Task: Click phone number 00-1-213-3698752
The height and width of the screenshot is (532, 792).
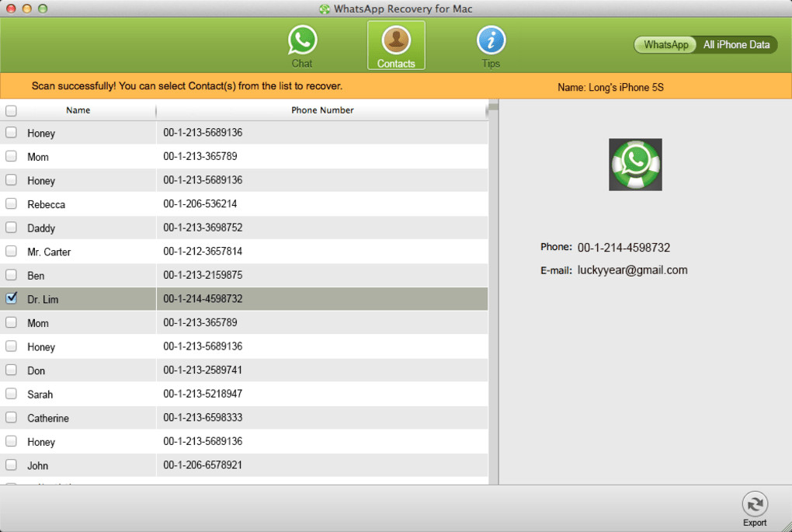Action: (x=203, y=228)
